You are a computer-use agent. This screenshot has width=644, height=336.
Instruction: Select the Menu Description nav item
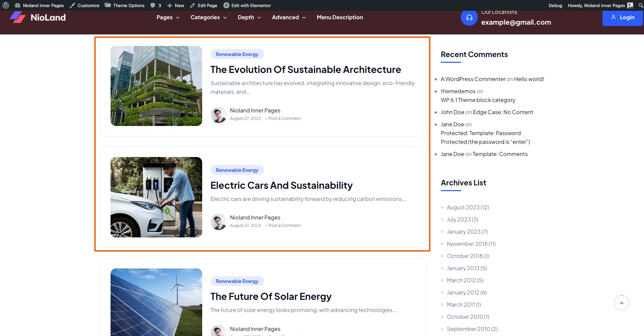point(340,18)
